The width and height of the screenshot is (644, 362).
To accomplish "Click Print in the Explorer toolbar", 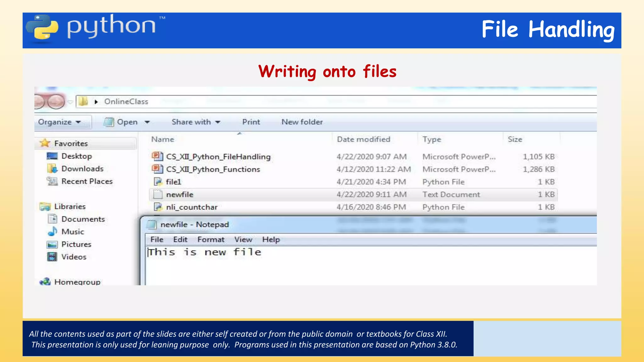I will (x=251, y=122).
